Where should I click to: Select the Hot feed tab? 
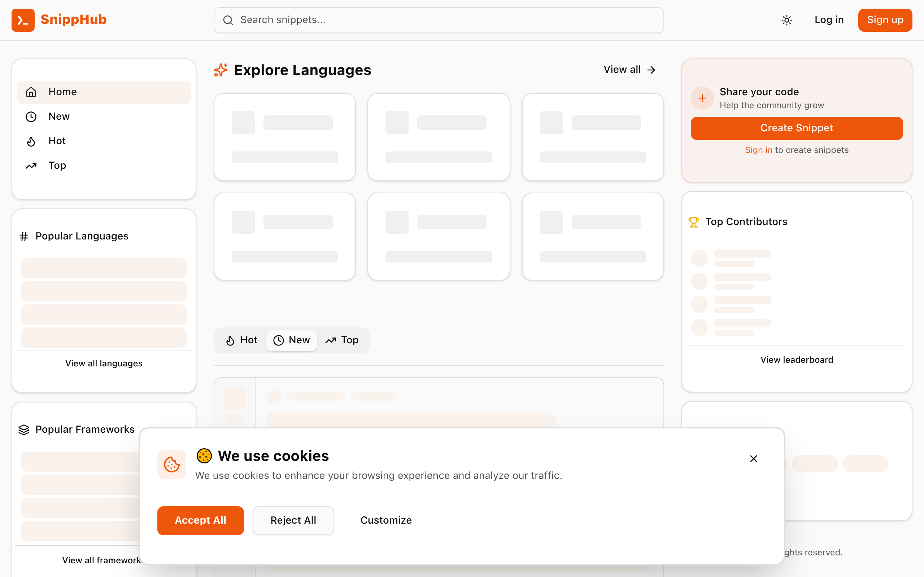tap(242, 340)
